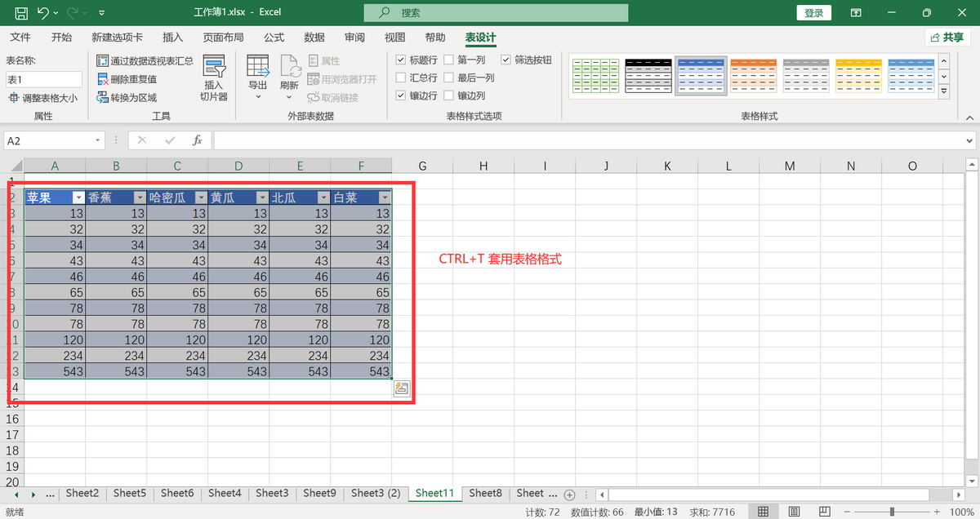The height and width of the screenshot is (519, 980).
Task: Click the 表名称 field containing 表1
Action: pos(44,79)
